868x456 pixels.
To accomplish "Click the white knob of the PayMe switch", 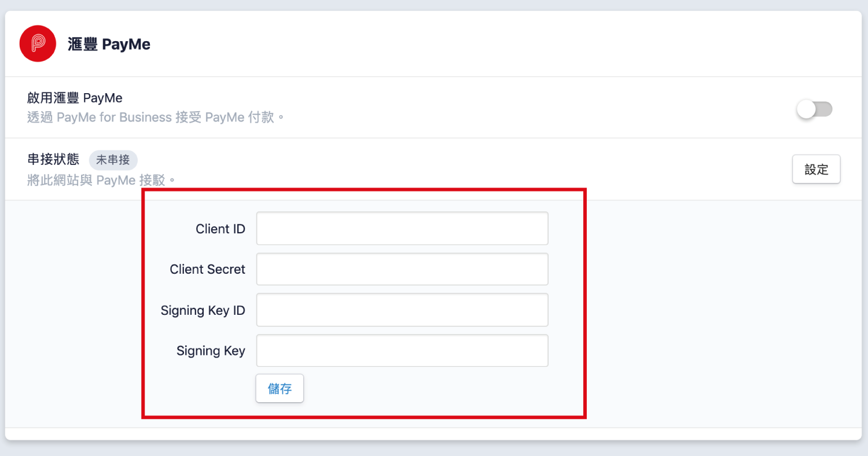I will click(x=806, y=109).
